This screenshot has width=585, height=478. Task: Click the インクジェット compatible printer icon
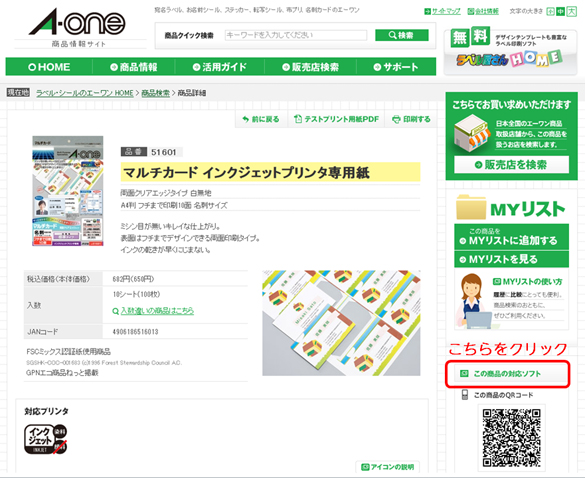tap(46, 439)
